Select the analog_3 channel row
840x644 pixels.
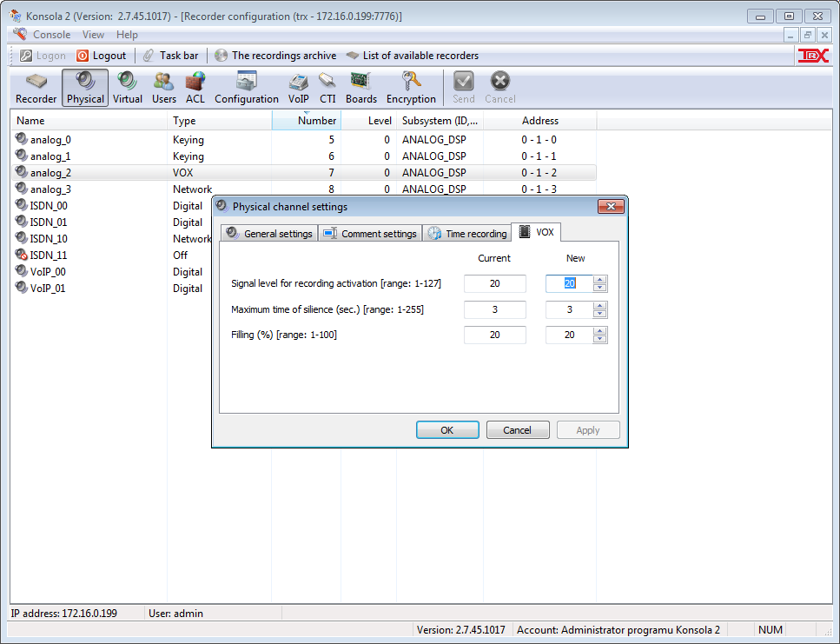pos(303,189)
